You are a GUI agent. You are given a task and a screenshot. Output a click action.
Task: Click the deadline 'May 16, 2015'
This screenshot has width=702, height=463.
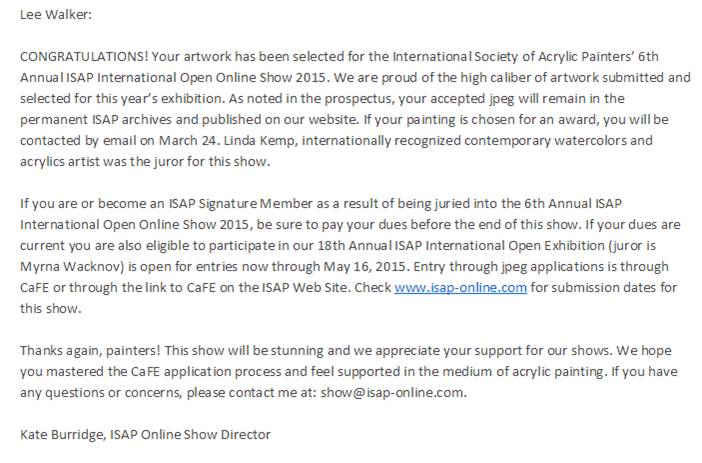(x=365, y=266)
